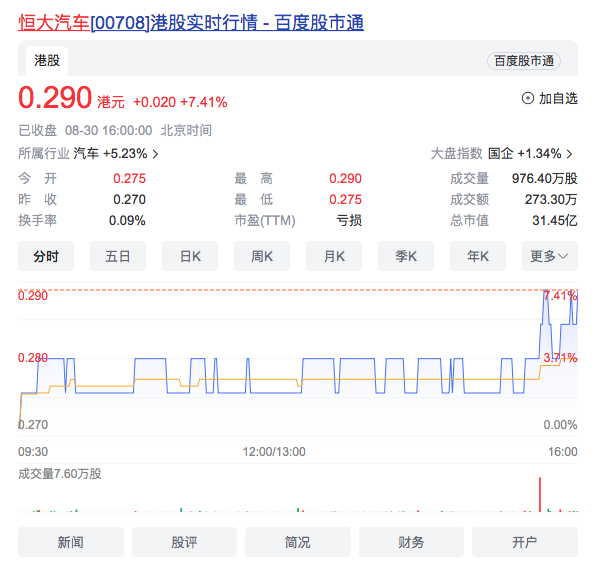Viewport: 600px width, 565px height.
Task: Click the 09:30 time axis label
Action: (33, 451)
